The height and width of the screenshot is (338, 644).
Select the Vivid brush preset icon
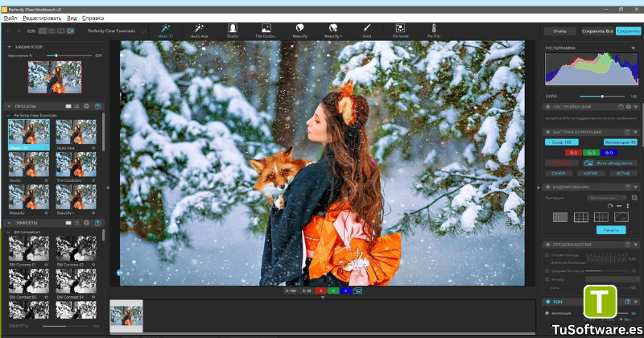coord(367,31)
